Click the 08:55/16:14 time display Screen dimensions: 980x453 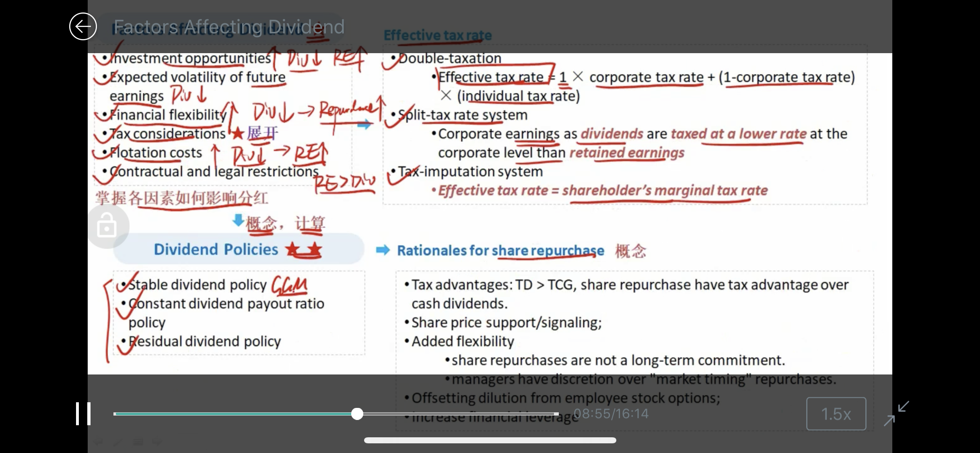coord(611,414)
